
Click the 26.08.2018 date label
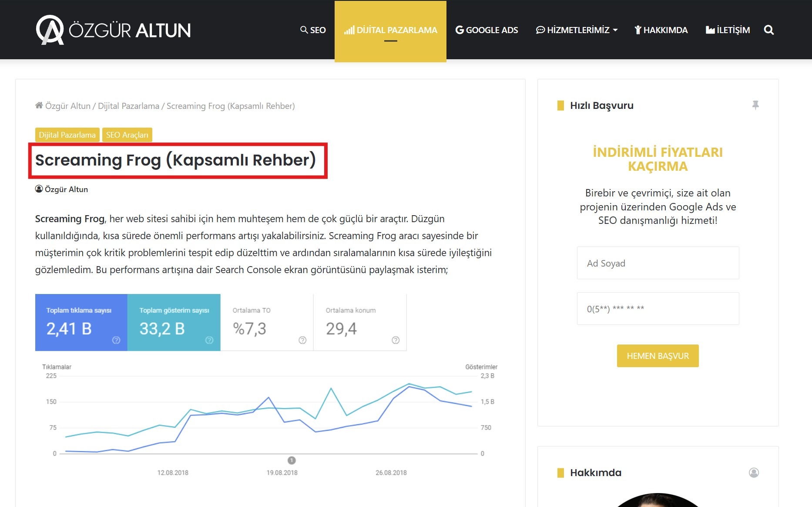(x=391, y=473)
